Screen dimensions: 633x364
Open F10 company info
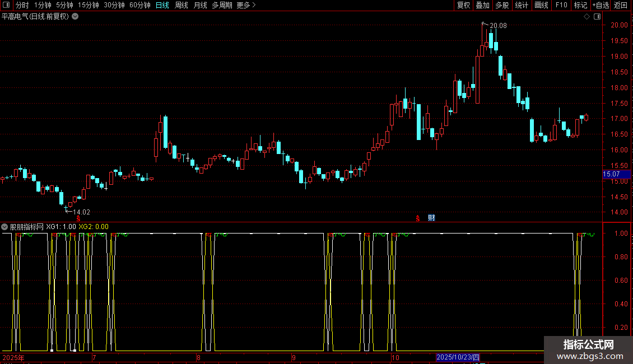[561, 5]
